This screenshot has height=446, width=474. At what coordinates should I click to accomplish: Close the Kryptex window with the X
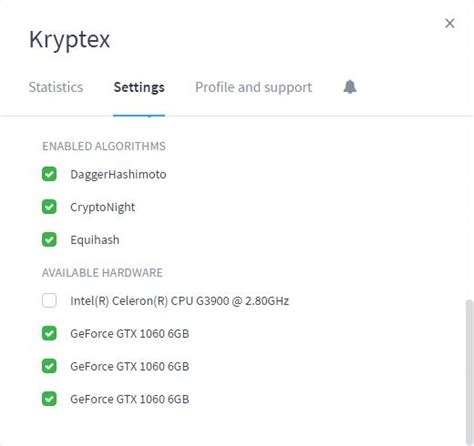[x=450, y=23]
